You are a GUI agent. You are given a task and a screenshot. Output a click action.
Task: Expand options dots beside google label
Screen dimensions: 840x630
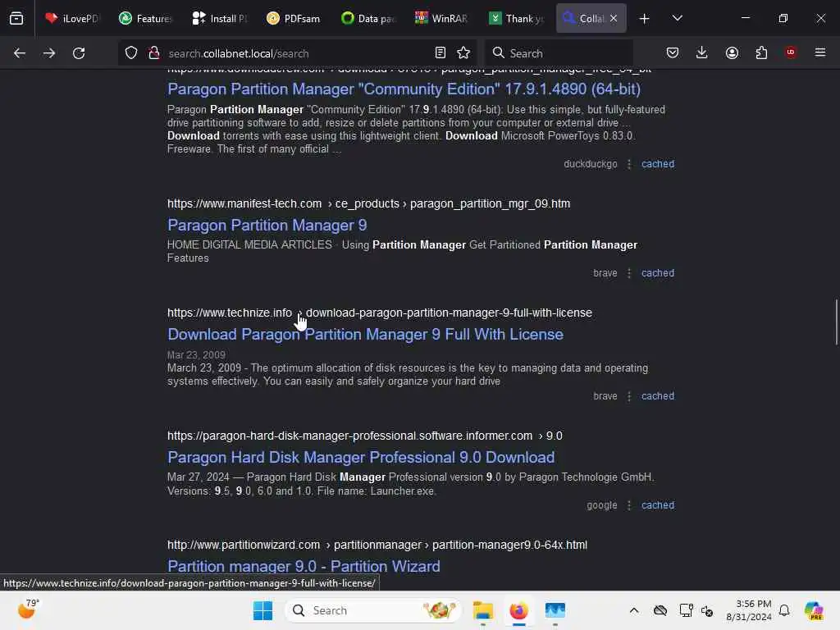[x=629, y=505]
